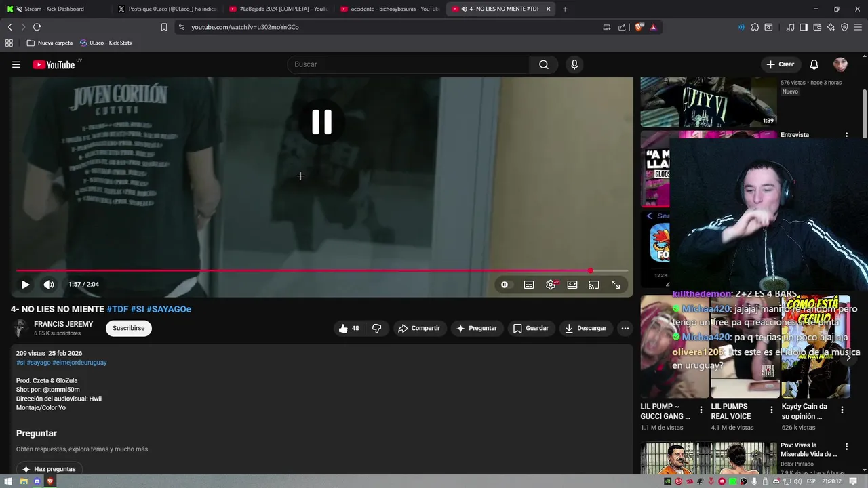This screenshot has width=868, height=488.
Task: Click the Crear button
Action: [x=780, y=64]
